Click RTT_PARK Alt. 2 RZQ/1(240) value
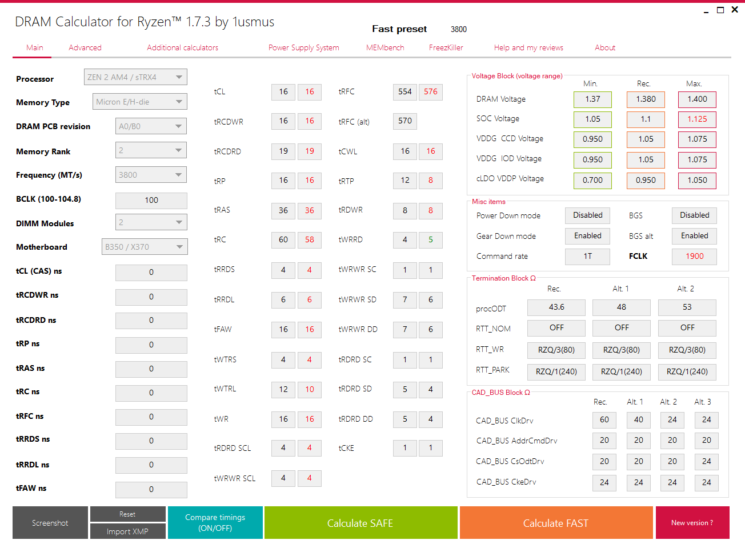The width and height of the screenshot is (745, 560). (x=687, y=372)
